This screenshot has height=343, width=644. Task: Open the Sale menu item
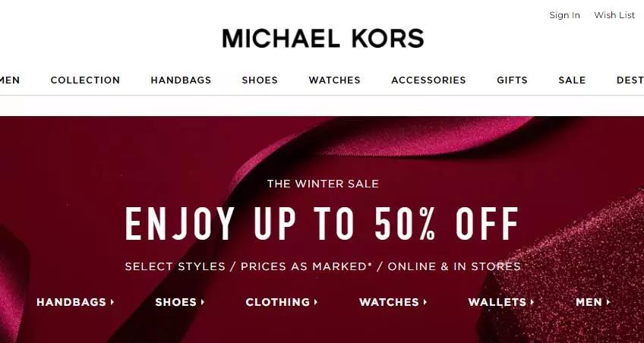click(572, 80)
